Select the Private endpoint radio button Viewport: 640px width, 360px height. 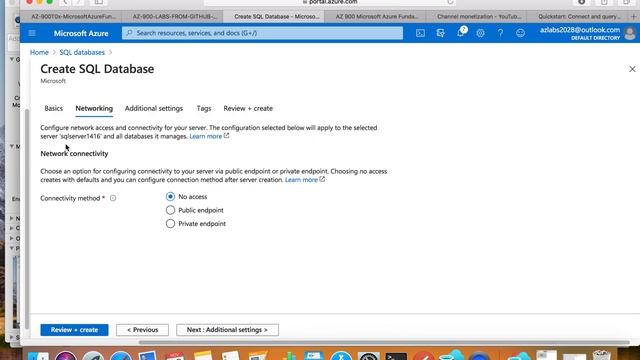tap(170, 224)
